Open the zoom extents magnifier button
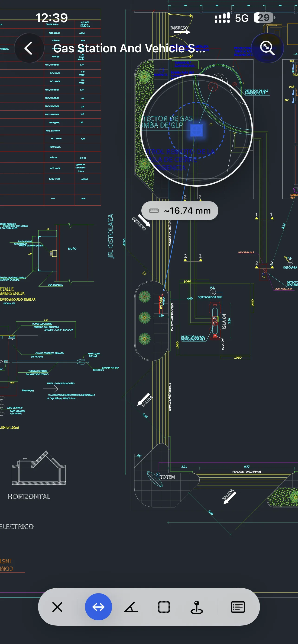The height and width of the screenshot is (644, 298). 267,48
